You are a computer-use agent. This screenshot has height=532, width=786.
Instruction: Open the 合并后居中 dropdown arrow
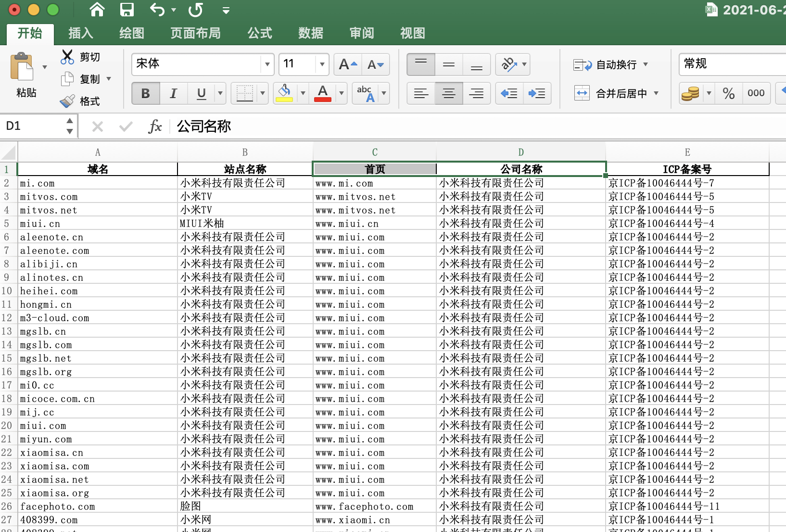pyautogui.click(x=656, y=93)
